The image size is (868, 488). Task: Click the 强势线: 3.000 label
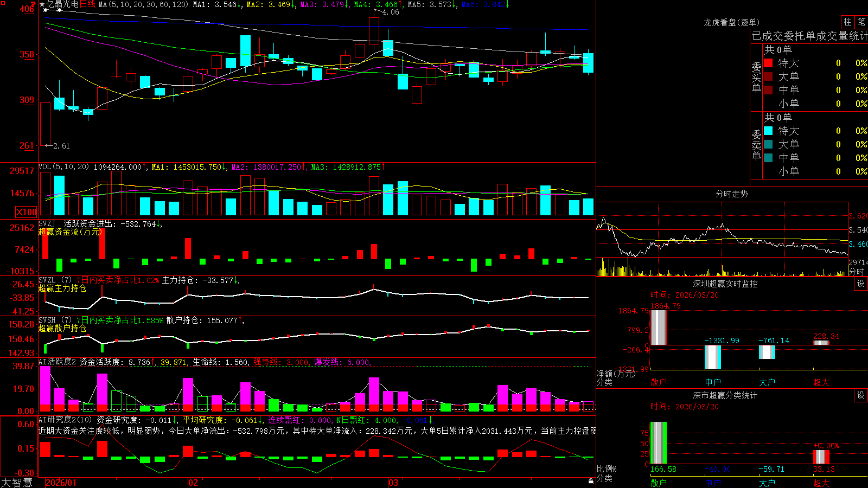(x=281, y=362)
